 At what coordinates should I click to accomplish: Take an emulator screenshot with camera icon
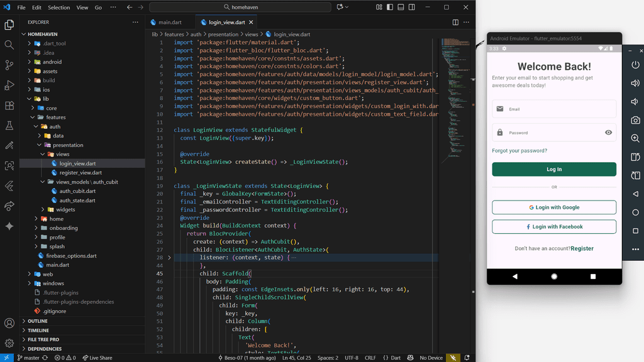pyautogui.click(x=635, y=120)
